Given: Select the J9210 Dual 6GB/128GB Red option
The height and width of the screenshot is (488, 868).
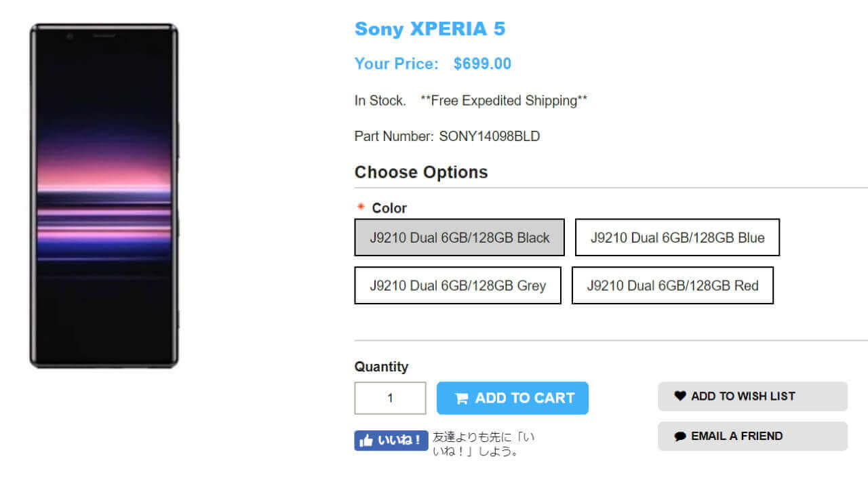Looking at the screenshot, I should pyautogui.click(x=672, y=285).
